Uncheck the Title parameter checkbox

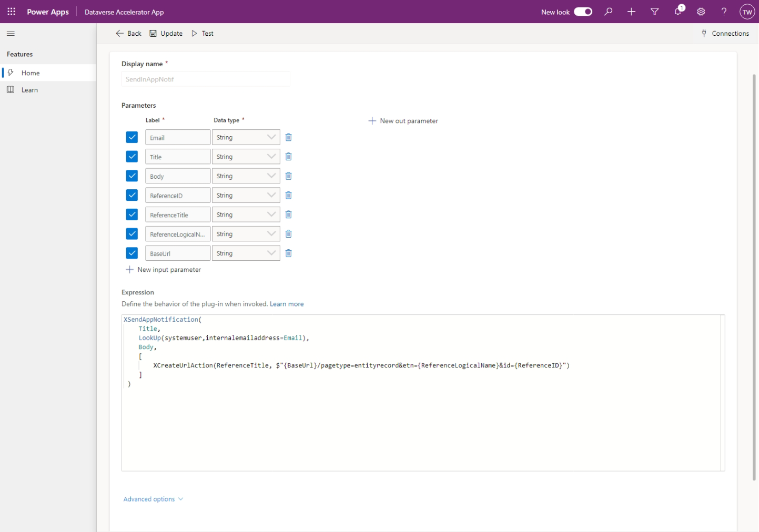pos(132,157)
